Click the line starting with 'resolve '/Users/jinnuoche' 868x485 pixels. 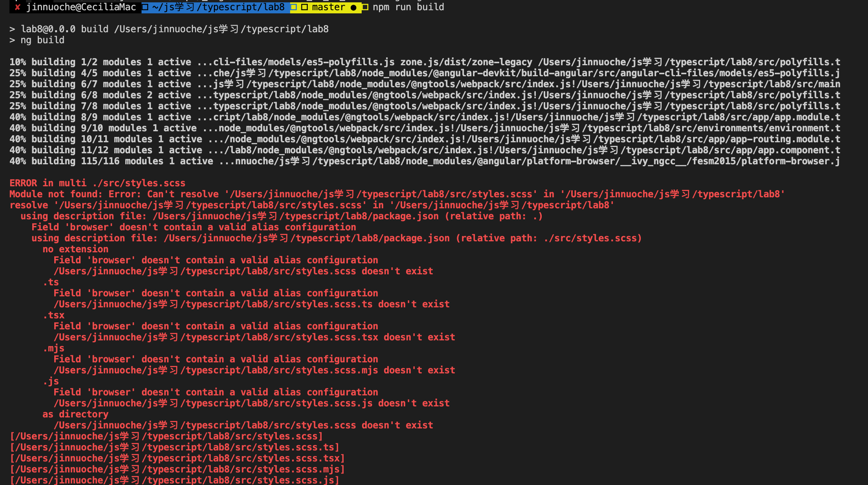(x=312, y=205)
